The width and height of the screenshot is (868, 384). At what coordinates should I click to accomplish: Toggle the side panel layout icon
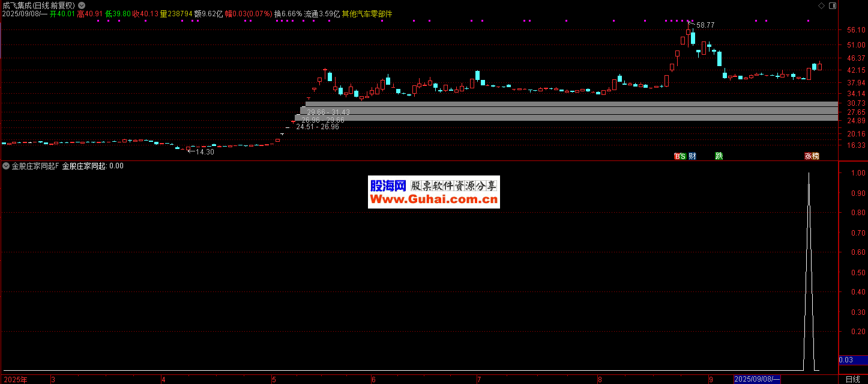[x=832, y=5]
